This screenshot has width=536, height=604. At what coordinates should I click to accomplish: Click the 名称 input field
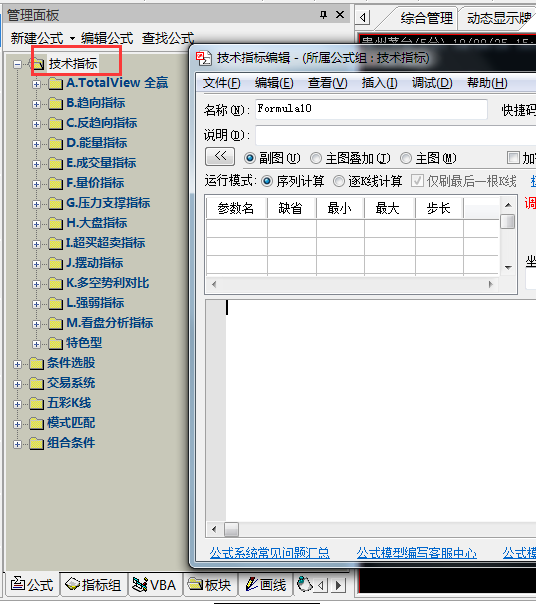tap(371, 109)
